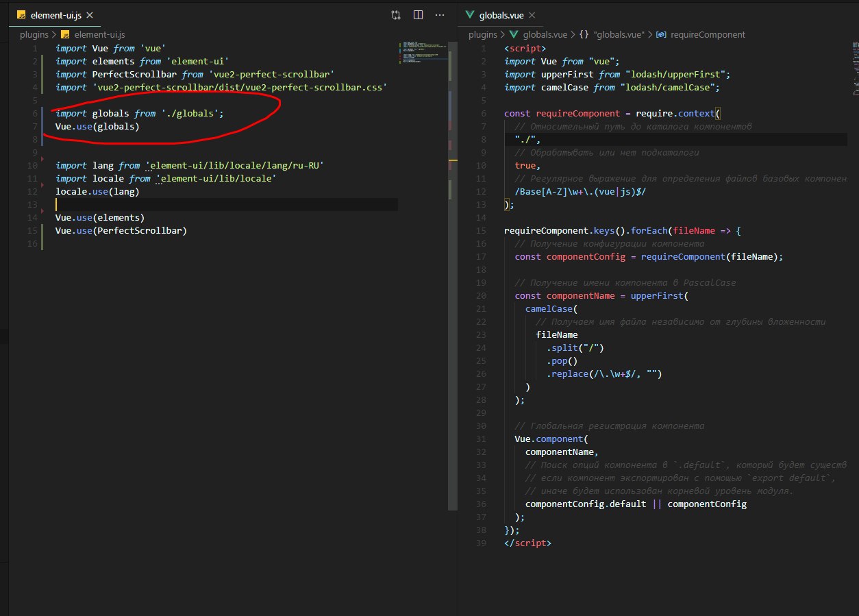Click the 'Получение конфигурации компонента' comment
Image resolution: width=859 pixels, height=616 pixels.
tap(609, 243)
